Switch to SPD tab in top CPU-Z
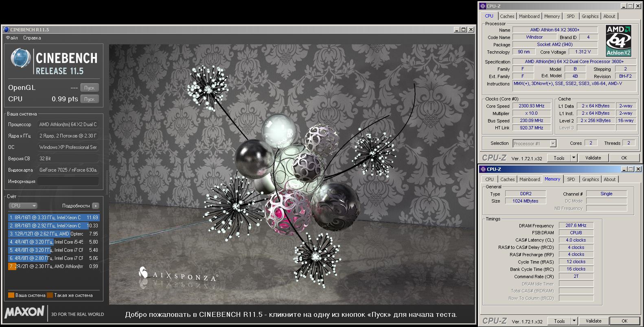This screenshot has height=327, width=644. pyautogui.click(x=571, y=16)
